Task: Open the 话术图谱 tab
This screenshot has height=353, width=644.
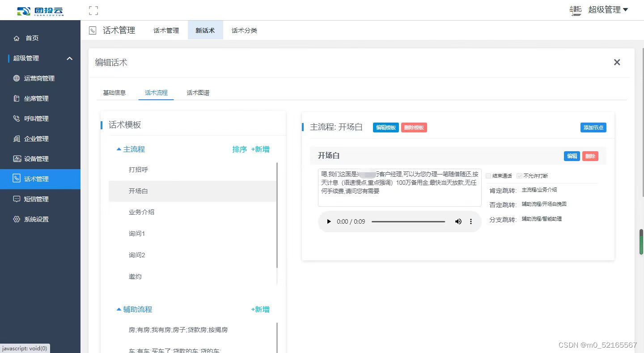Action: coord(198,93)
